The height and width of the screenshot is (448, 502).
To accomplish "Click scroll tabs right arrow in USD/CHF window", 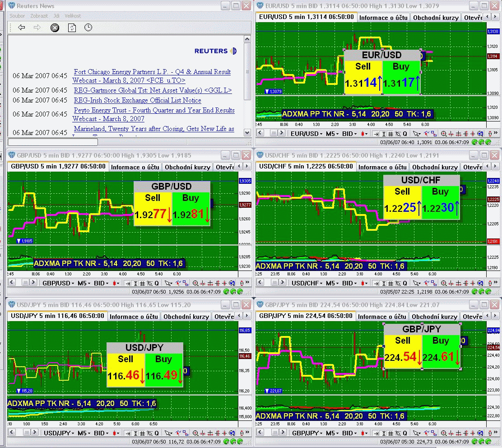I will (x=495, y=166).
